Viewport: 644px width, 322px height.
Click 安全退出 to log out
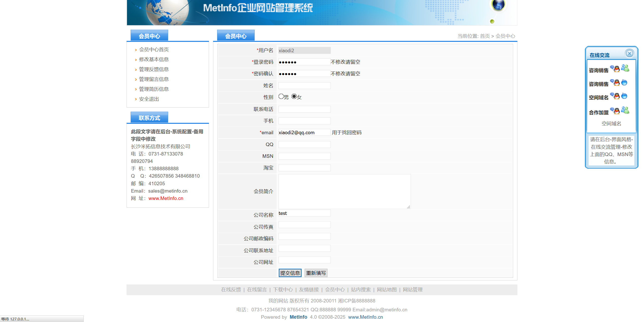[149, 99]
